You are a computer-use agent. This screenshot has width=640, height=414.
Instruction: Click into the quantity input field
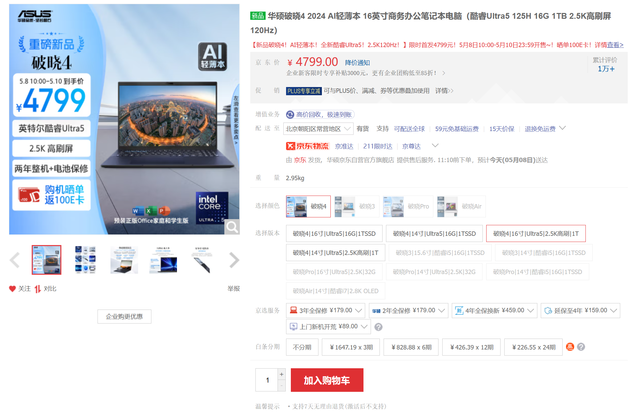267,380
